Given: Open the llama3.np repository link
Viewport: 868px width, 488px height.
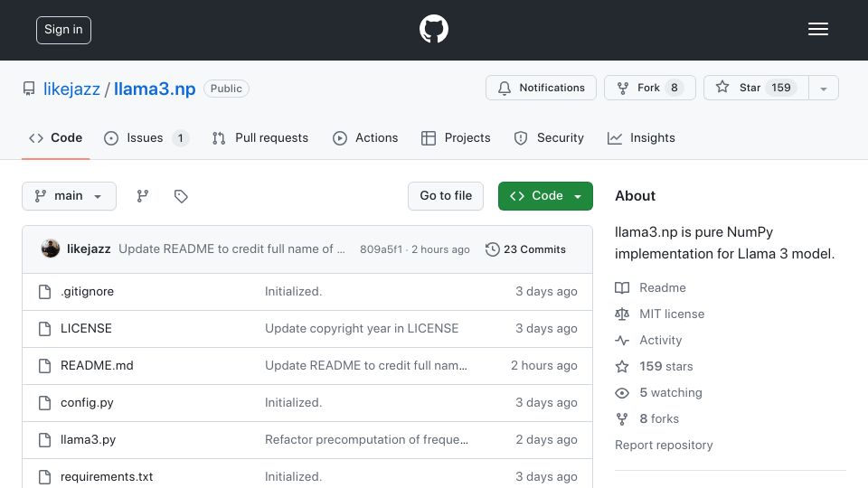Looking at the screenshot, I should point(155,89).
